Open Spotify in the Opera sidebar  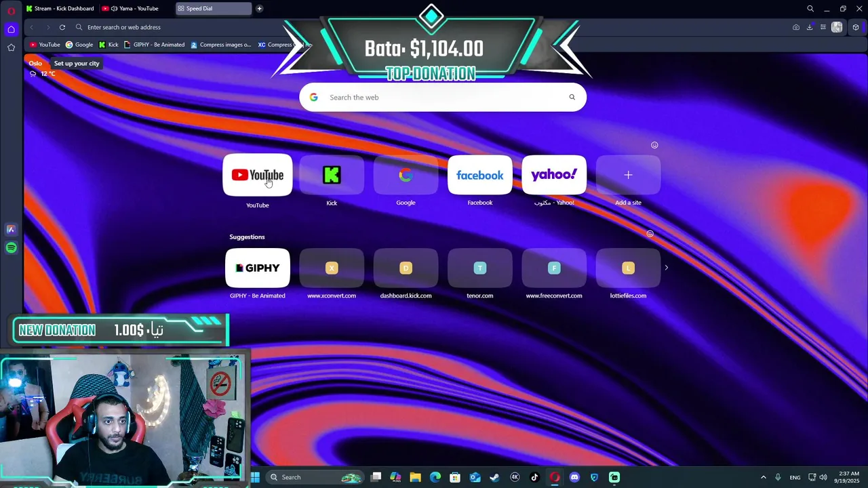(x=11, y=248)
